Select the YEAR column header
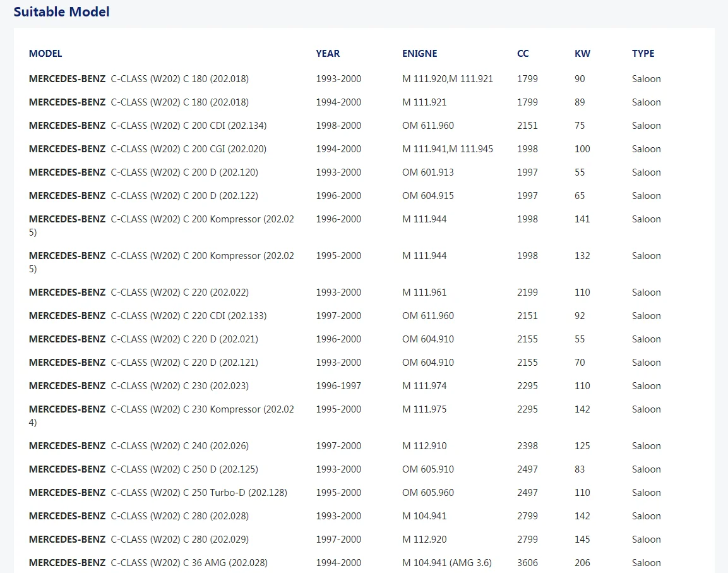 (328, 54)
